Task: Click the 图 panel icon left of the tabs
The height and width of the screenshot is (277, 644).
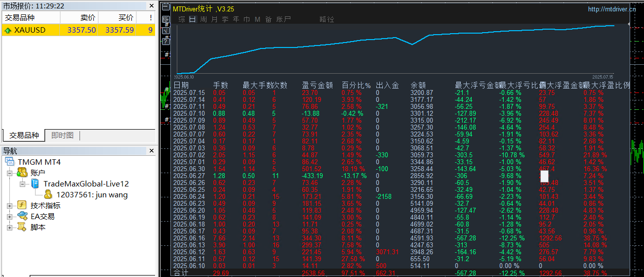Action: 166,20
